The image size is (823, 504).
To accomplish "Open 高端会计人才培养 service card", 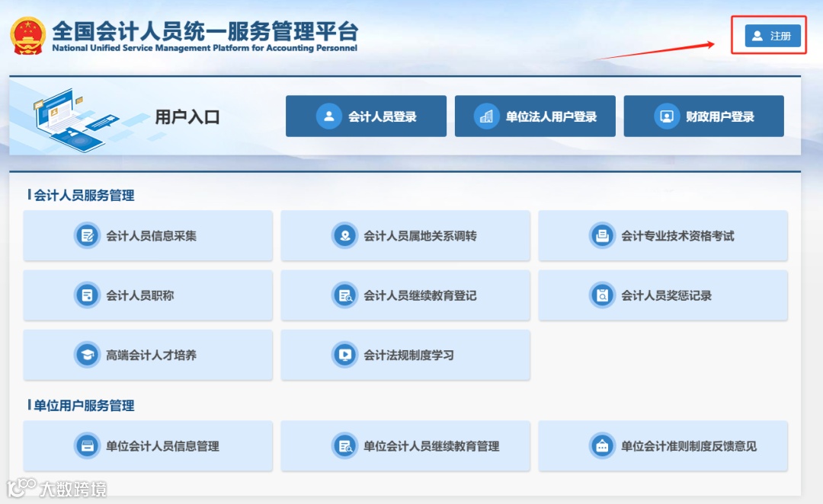I will 148,355.
